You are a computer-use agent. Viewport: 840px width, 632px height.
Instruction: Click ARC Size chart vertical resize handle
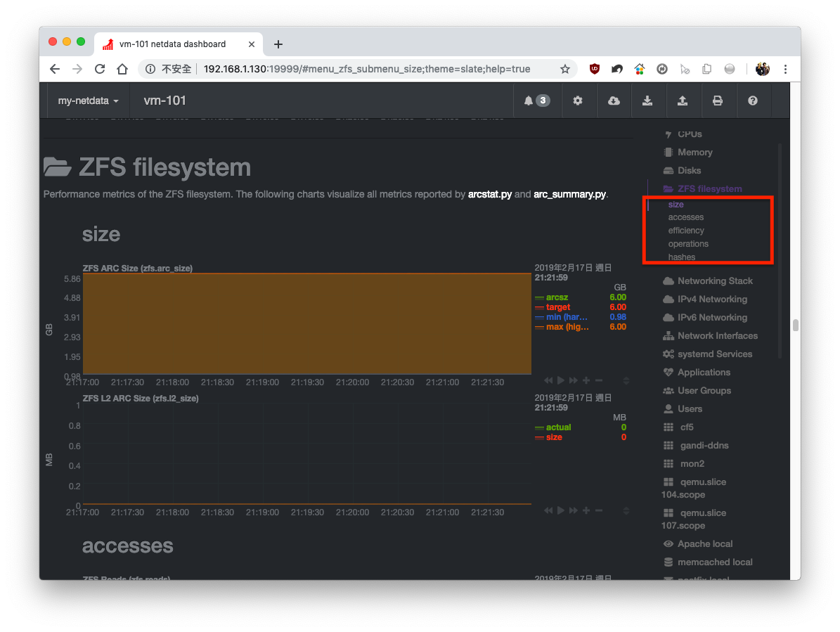coord(626,380)
